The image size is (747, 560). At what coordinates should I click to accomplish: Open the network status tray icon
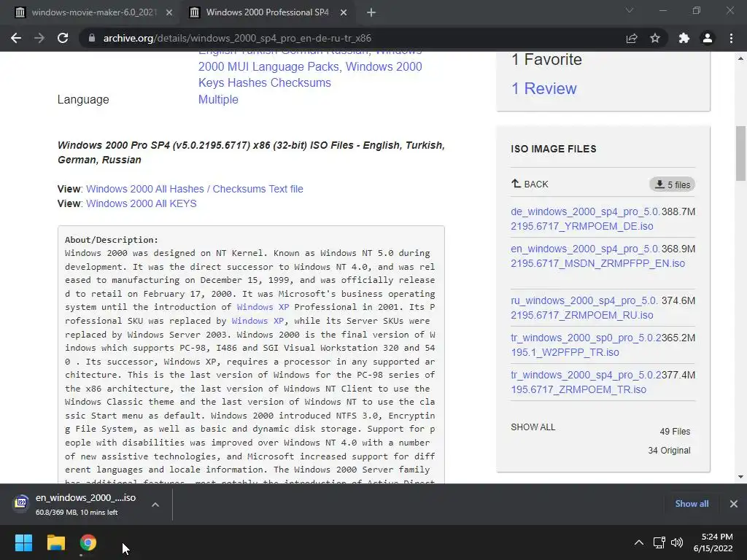pos(659,542)
